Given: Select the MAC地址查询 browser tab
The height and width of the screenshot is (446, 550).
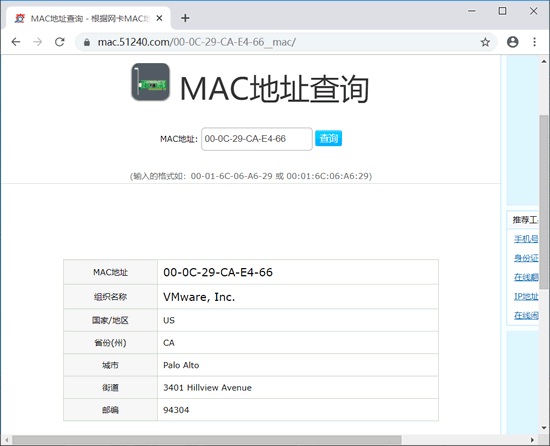Looking at the screenshot, I should (88, 18).
